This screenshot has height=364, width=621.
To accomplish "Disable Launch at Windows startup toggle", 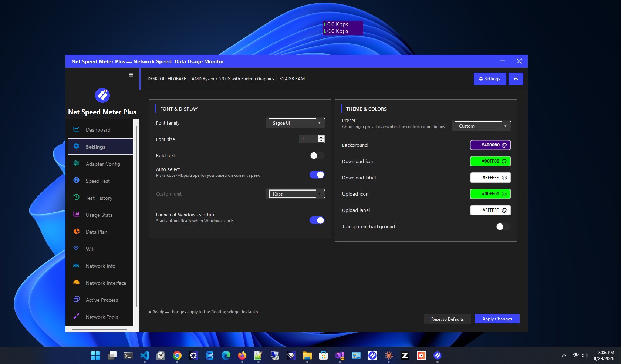I will pos(317,220).
